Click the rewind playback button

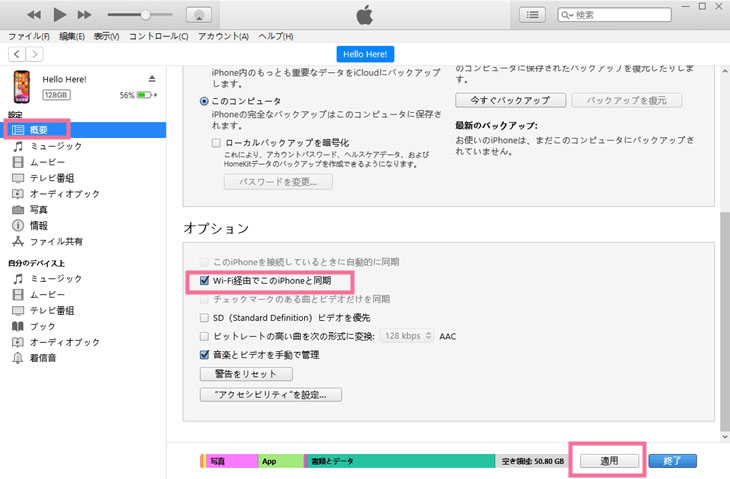tap(34, 15)
